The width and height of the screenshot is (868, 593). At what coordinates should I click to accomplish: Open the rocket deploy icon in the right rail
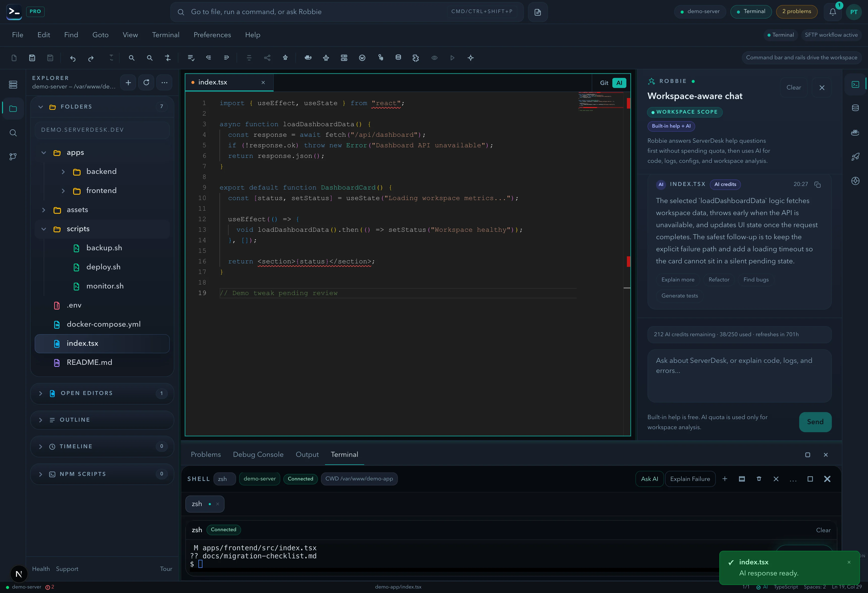[x=855, y=157]
